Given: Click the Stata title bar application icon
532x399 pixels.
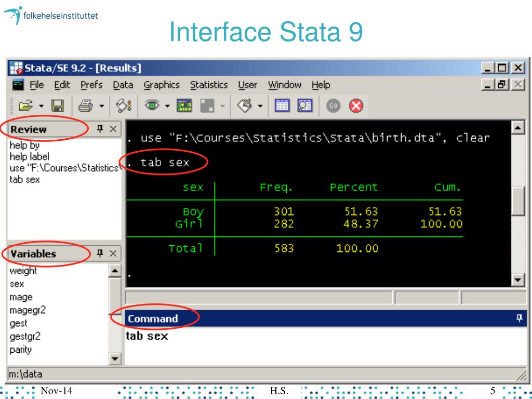Looking at the screenshot, I should coord(16,68).
